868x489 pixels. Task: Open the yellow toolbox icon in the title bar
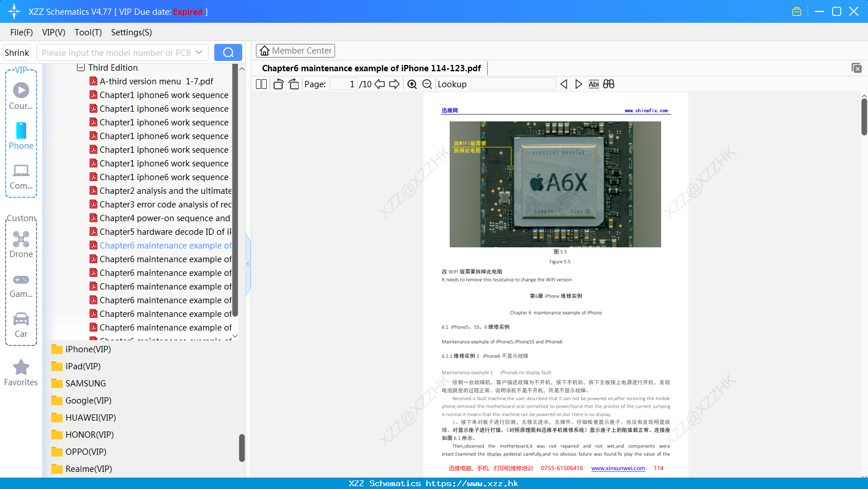click(x=797, y=11)
